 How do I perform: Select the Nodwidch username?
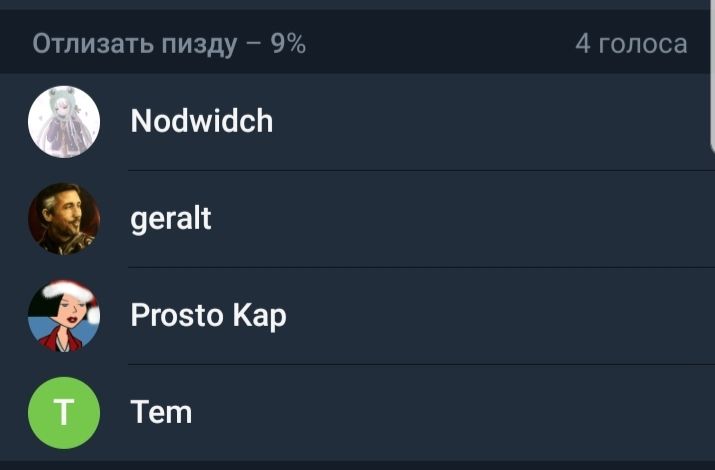[x=201, y=122]
